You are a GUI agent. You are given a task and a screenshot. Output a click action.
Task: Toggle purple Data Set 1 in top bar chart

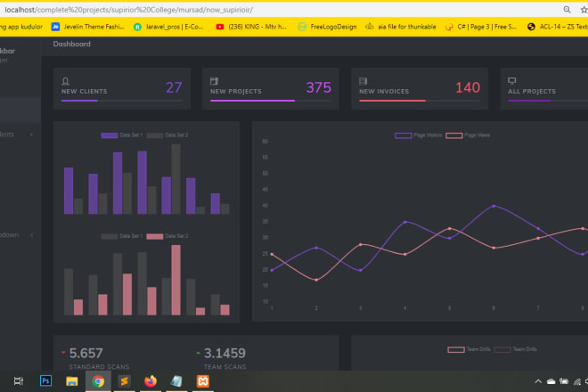tap(122, 135)
